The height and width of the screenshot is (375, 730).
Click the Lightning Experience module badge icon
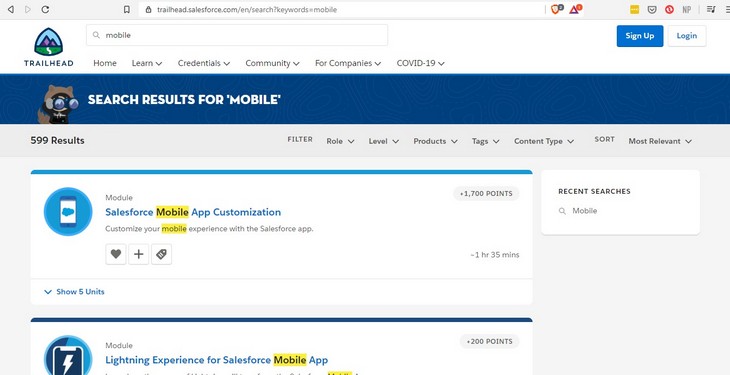point(68,355)
